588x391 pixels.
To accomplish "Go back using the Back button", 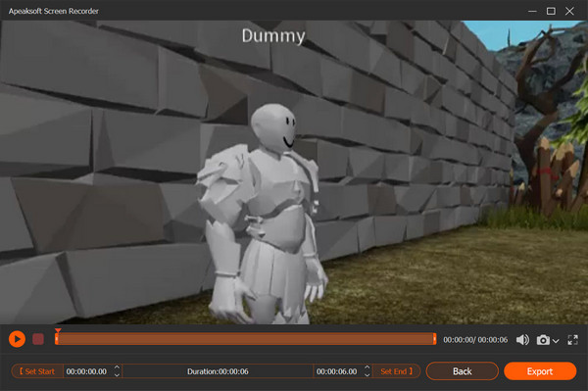I will tap(462, 371).
